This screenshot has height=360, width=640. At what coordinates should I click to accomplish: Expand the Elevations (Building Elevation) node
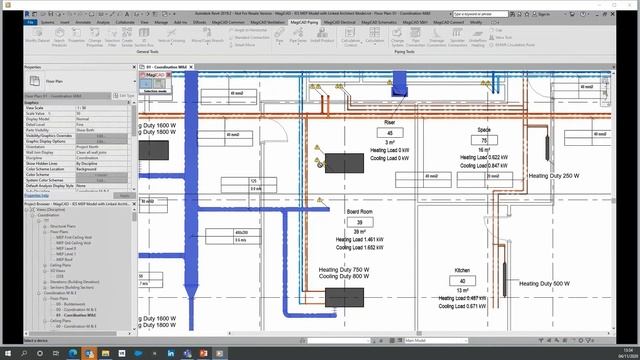(x=45, y=282)
